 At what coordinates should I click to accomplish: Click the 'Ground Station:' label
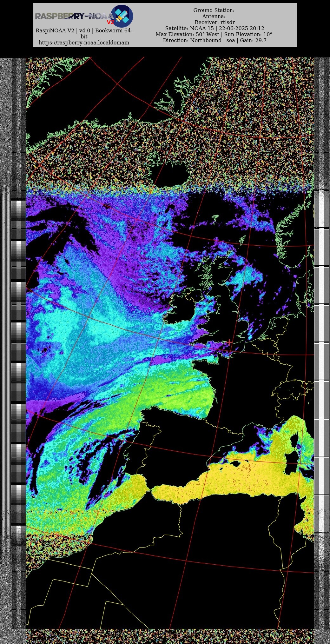214,10
